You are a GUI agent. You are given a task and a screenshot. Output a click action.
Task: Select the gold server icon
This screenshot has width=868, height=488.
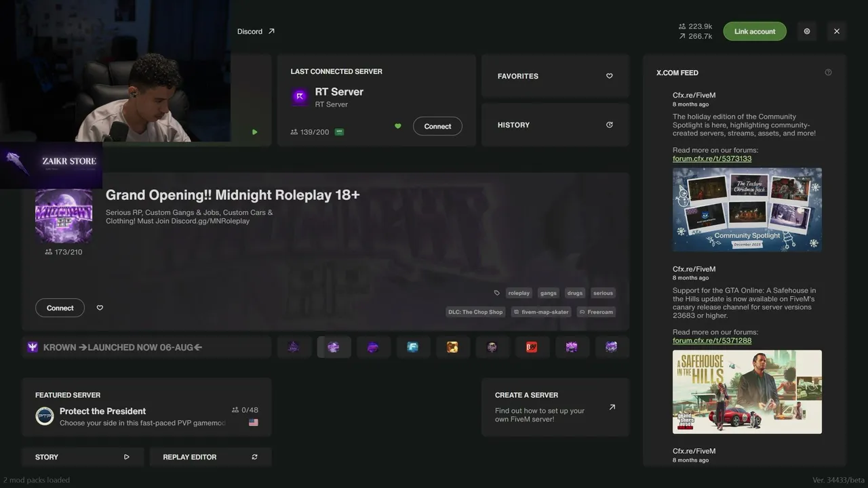pos(452,347)
